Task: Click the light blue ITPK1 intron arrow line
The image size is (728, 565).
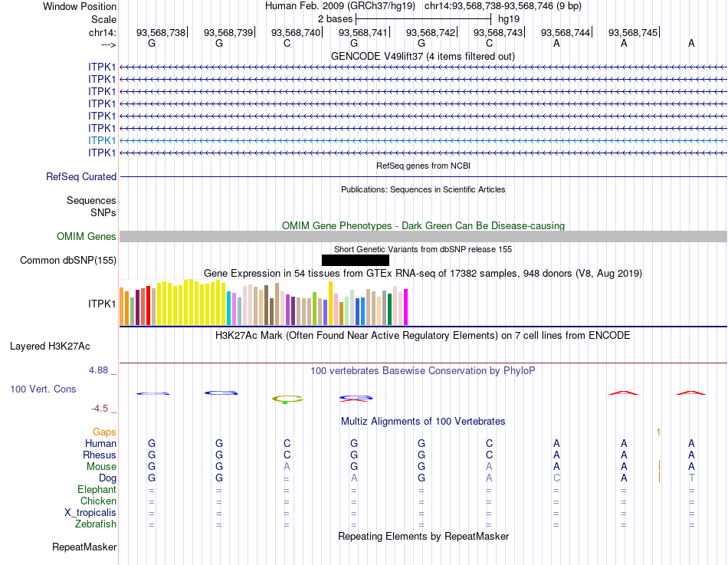Action: (423, 140)
